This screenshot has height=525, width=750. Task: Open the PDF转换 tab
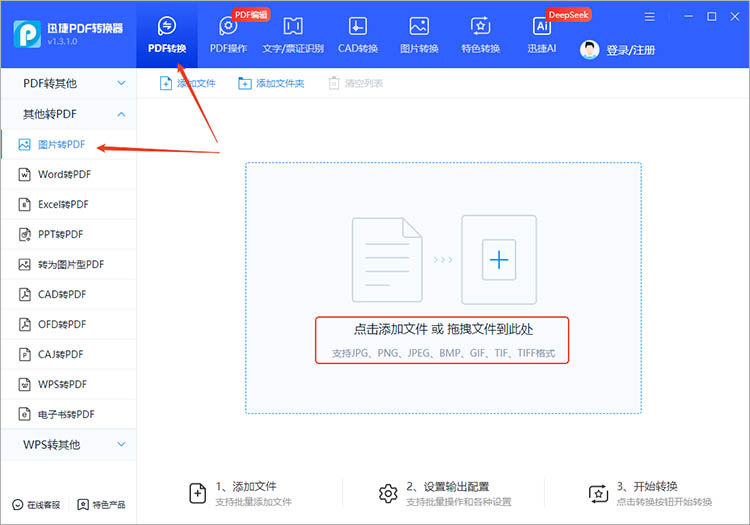pyautogui.click(x=166, y=34)
